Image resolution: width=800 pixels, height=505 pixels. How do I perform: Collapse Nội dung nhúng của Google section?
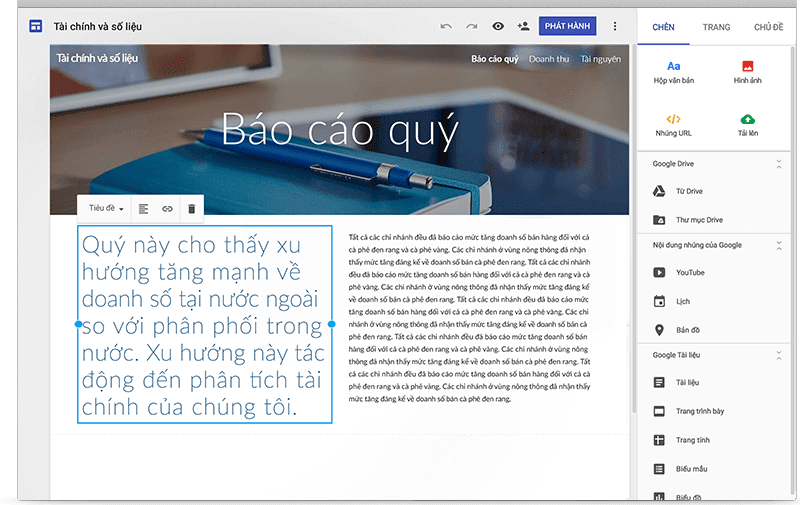point(779,245)
